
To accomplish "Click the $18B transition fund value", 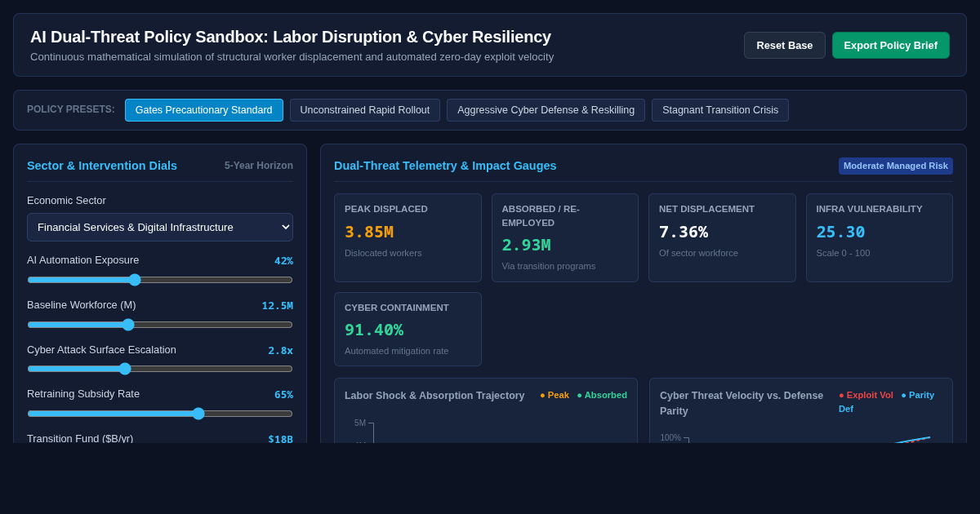I will 281,439.
